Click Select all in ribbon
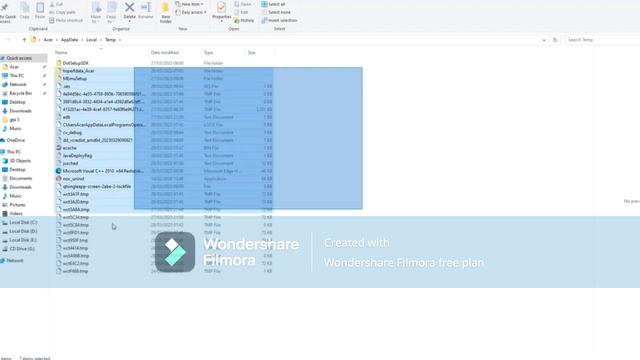Image resolution: width=640 pixels, height=360 pixels. click(x=273, y=4)
